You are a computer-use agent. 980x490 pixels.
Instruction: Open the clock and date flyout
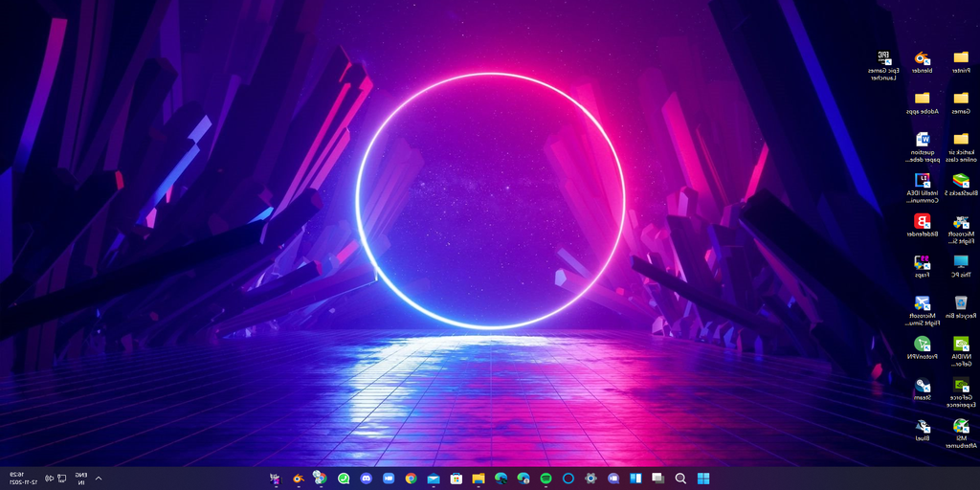pos(23,478)
